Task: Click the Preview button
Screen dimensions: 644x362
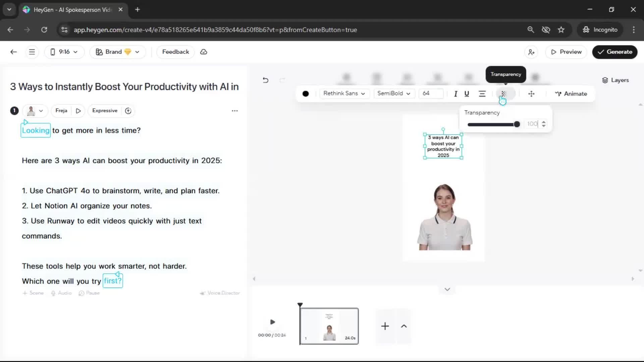Action: (x=566, y=52)
